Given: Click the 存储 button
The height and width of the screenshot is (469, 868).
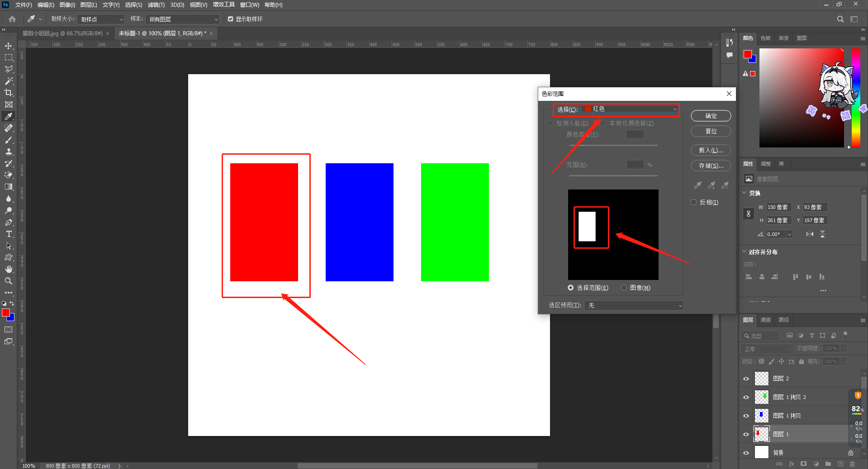Looking at the screenshot, I should pyautogui.click(x=711, y=166).
